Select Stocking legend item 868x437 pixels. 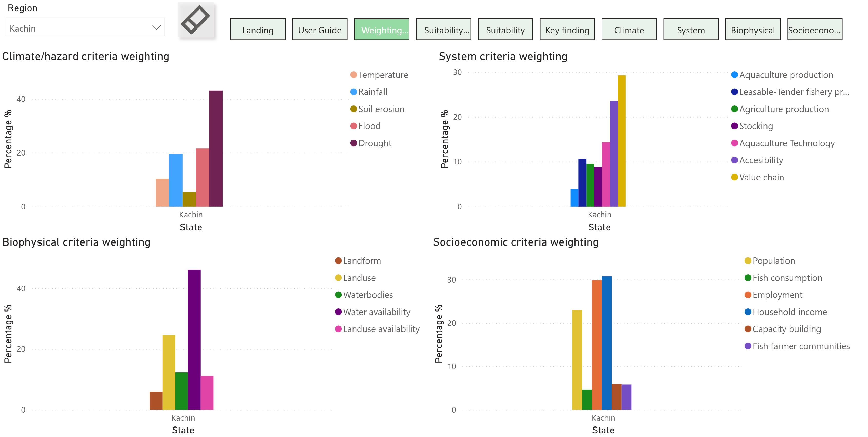[752, 126]
